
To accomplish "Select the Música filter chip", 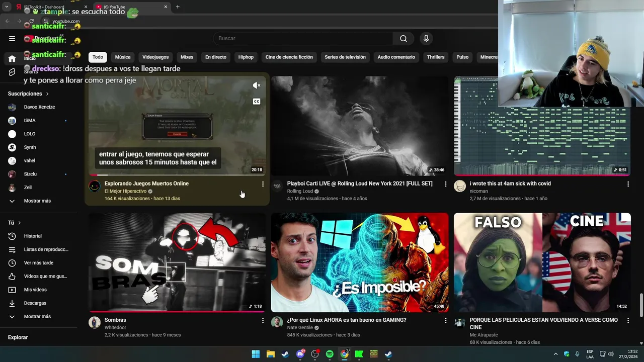I will coord(123,57).
